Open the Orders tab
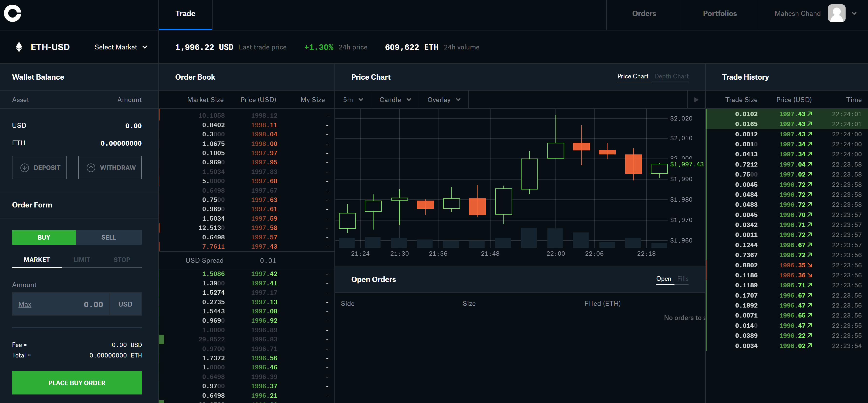 point(644,13)
